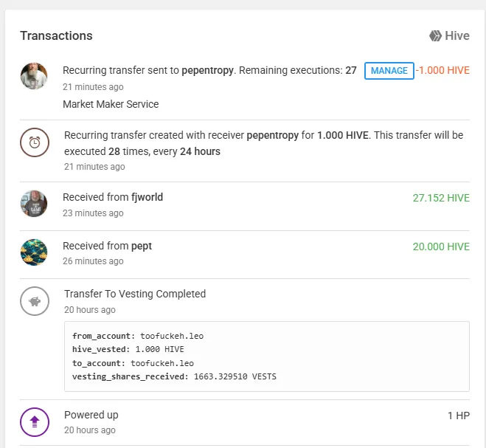Click the Hive logo icon
This screenshot has height=448, width=486.
pyautogui.click(x=435, y=35)
